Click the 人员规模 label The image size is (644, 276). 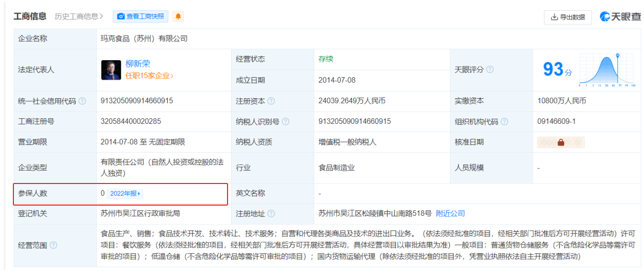click(x=469, y=168)
